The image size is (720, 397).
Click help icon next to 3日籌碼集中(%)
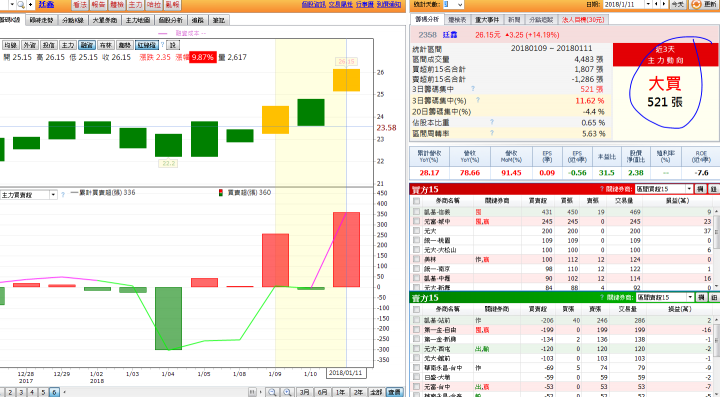478,100
